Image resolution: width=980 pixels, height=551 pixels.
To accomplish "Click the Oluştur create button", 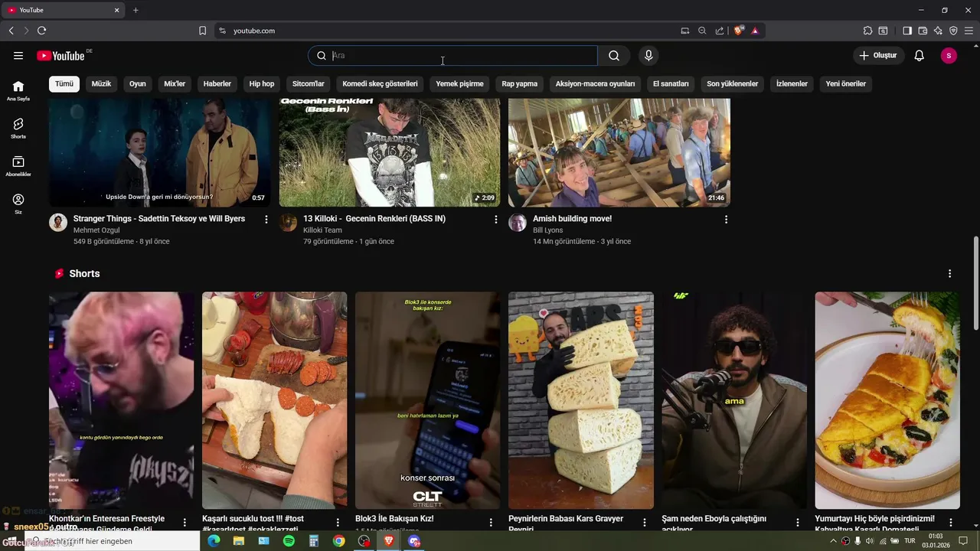I will point(878,55).
